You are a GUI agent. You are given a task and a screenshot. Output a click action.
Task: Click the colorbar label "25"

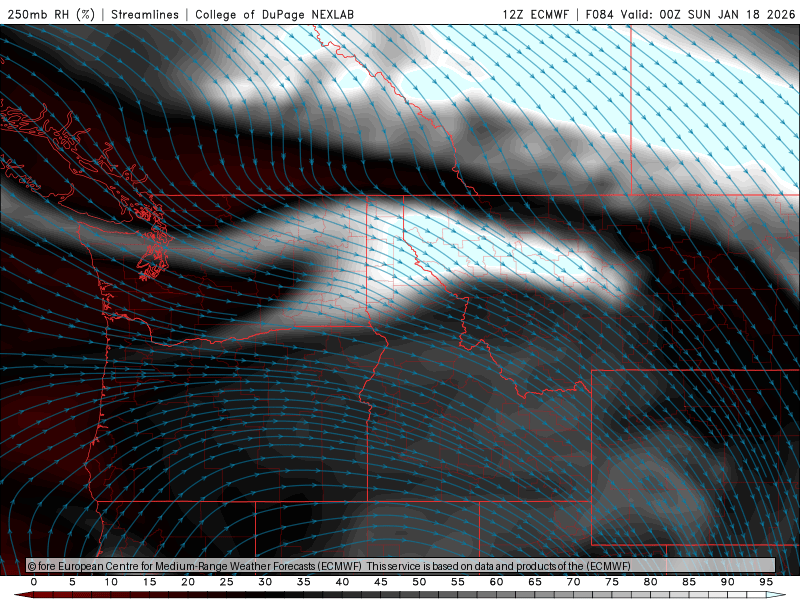tap(227, 582)
